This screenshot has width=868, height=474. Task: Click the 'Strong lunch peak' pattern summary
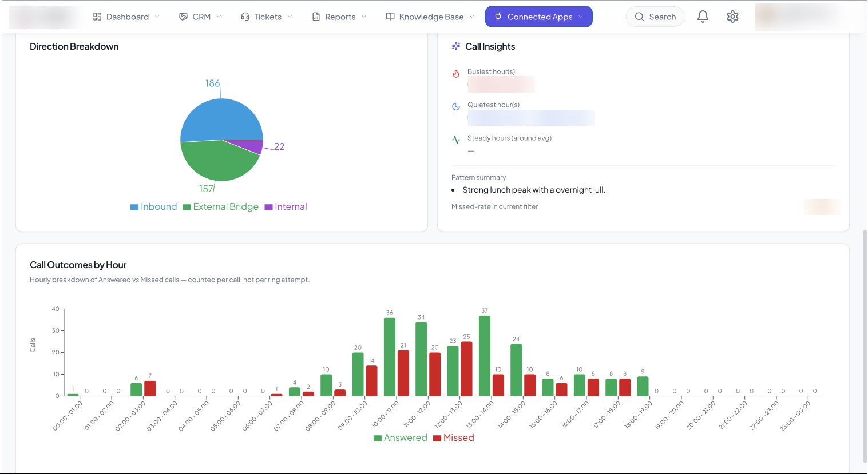[534, 190]
